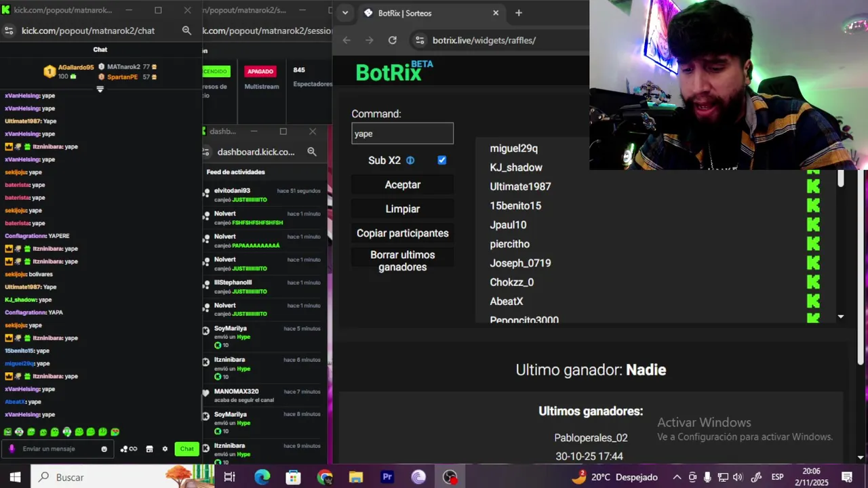868x488 pixels.
Task: Click the Chat header tab in popout
Action: point(100,49)
